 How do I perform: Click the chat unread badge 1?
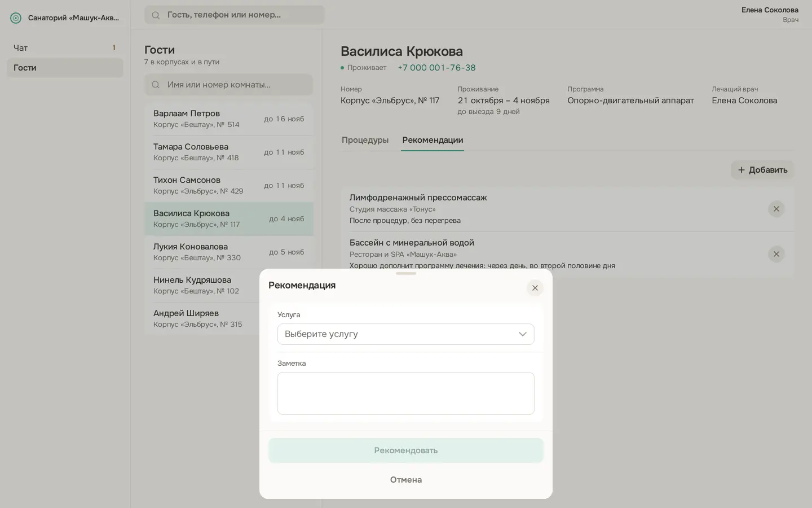pos(114,48)
